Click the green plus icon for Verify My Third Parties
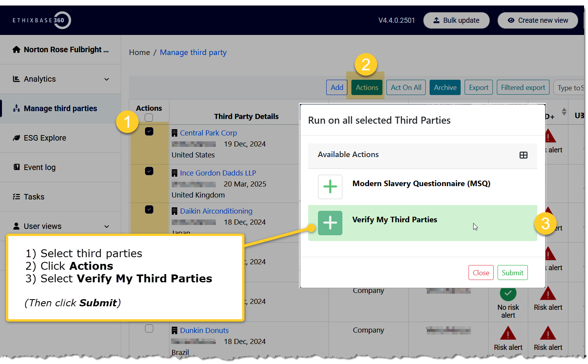This screenshot has width=588, height=364. click(330, 223)
